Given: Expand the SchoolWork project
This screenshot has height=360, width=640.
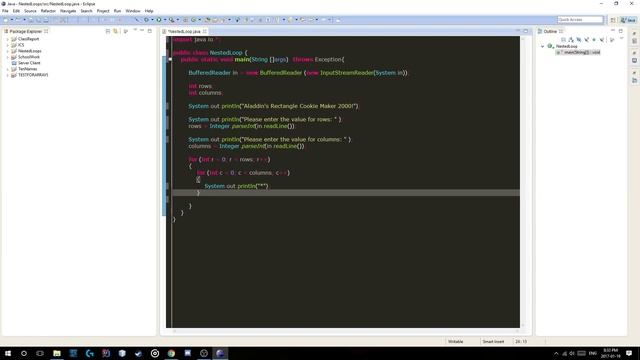Looking at the screenshot, I should [7, 57].
